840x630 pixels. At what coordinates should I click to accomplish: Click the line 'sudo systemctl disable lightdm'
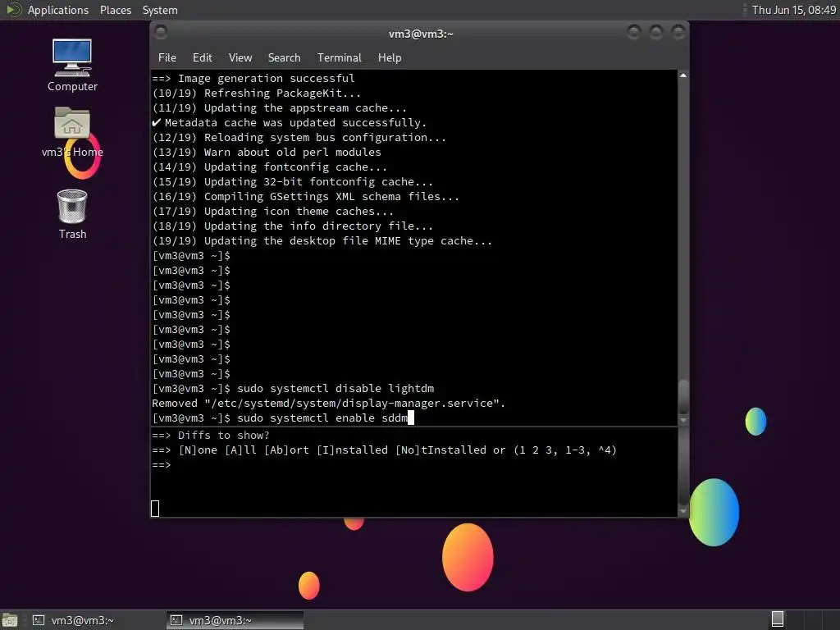click(x=336, y=388)
